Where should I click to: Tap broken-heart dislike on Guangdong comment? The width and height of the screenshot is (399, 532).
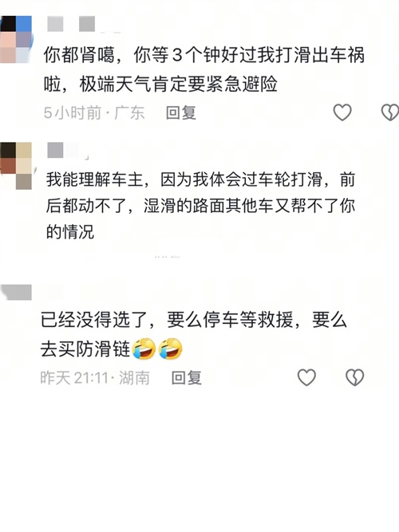pos(390,112)
